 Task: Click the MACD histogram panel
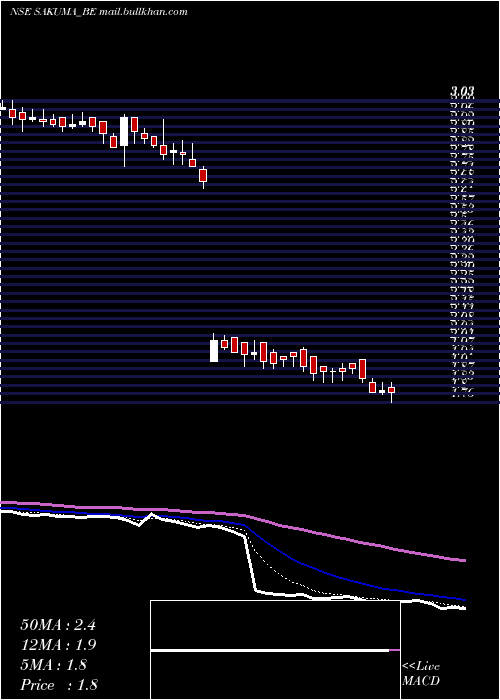(275, 650)
